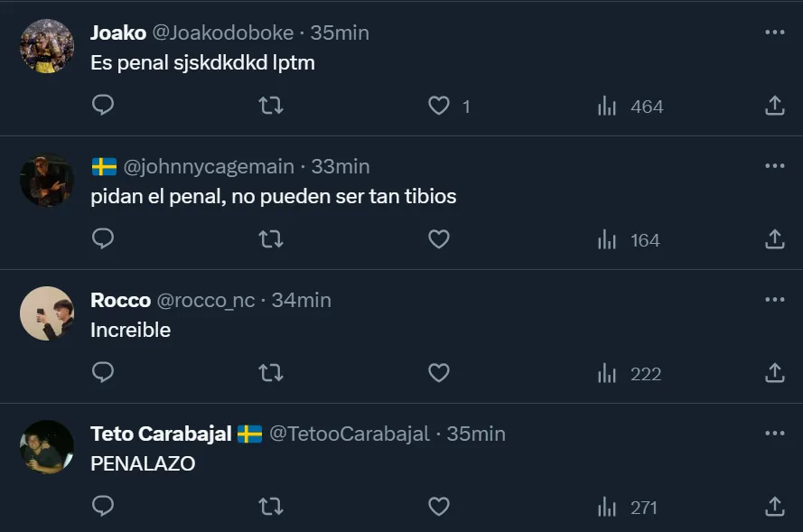Like Rocco's 'Increible' tweet
This screenshot has height=532, width=803.
[x=439, y=373]
